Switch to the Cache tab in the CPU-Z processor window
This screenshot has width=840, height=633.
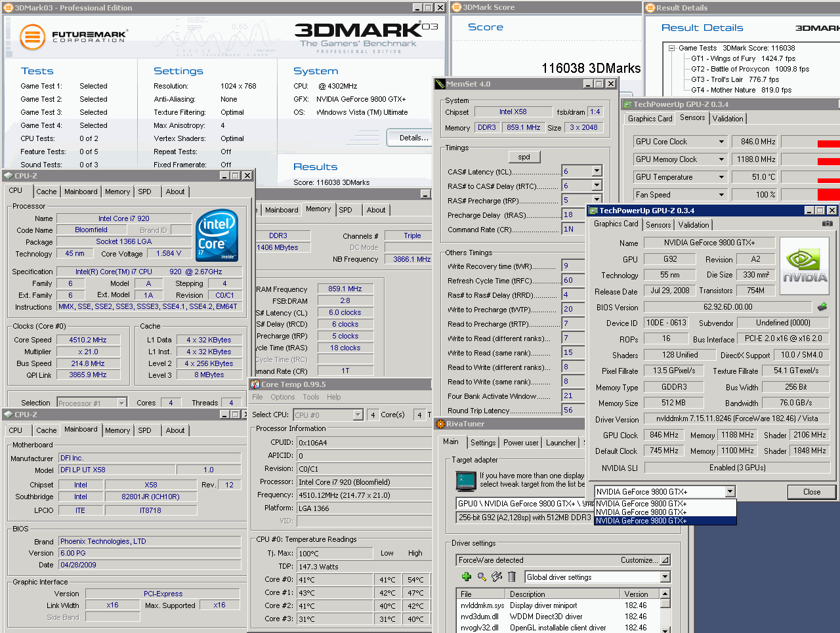46,192
